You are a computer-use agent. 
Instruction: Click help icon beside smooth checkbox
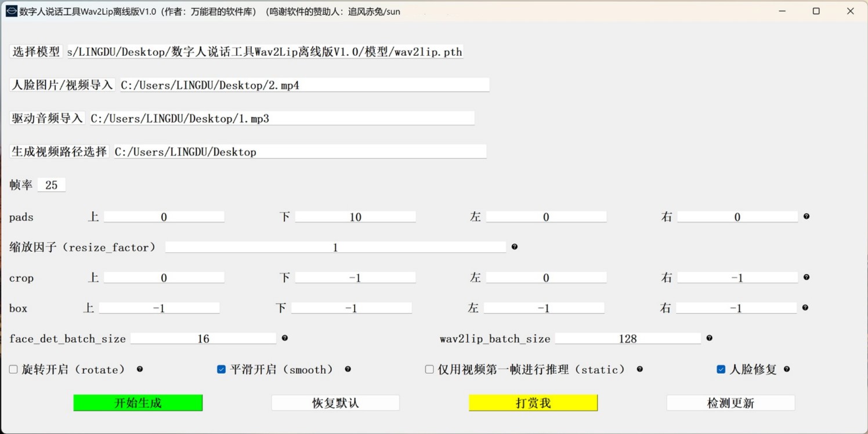pyautogui.click(x=348, y=369)
